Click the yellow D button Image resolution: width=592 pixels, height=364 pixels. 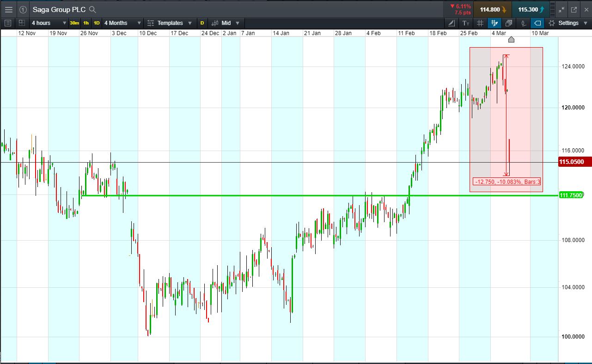tap(202, 23)
